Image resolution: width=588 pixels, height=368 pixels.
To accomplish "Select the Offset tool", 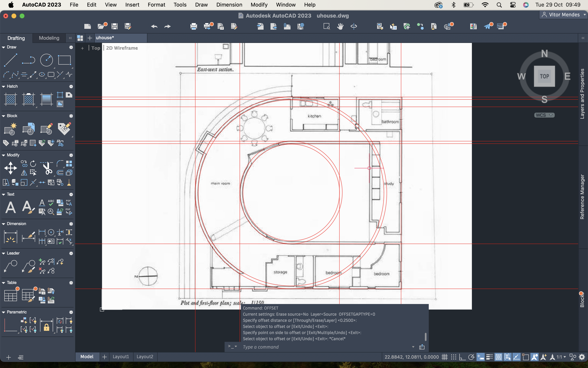I will 60,173.
